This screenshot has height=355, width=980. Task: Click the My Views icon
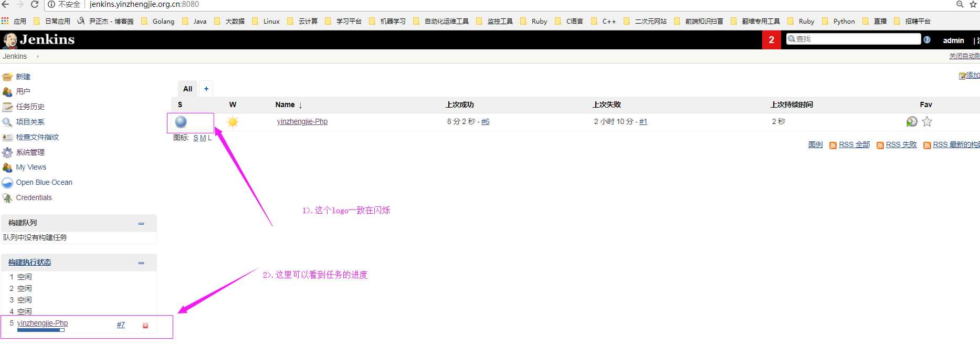pyautogui.click(x=7, y=168)
